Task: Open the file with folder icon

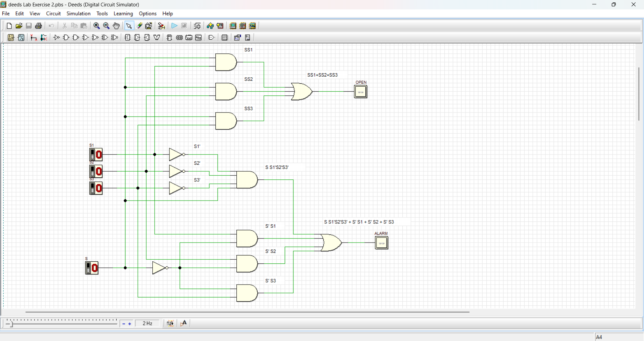Action: pyautogui.click(x=19, y=26)
